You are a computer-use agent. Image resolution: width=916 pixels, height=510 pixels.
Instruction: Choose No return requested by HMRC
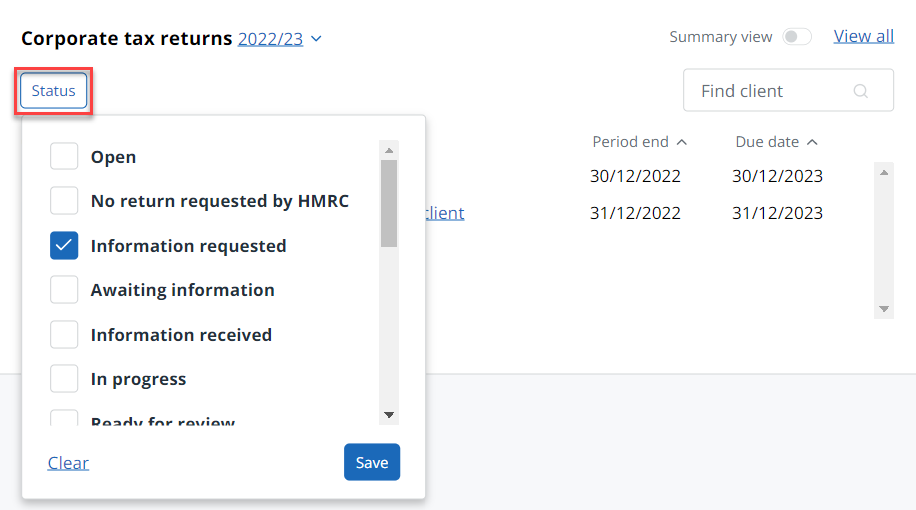(64, 201)
